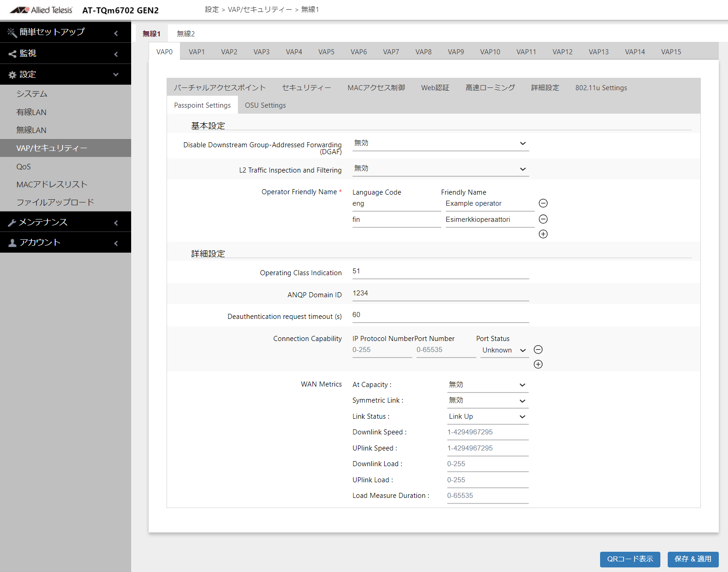Open the Link Status dropdown
This screenshot has width=728, height=572.
488,416
